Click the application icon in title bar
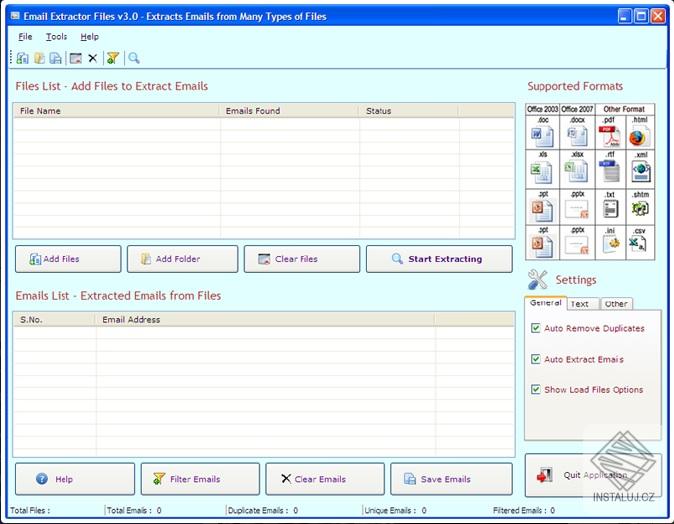This screenshot has width=674, height=524. (x=15, y=16)
